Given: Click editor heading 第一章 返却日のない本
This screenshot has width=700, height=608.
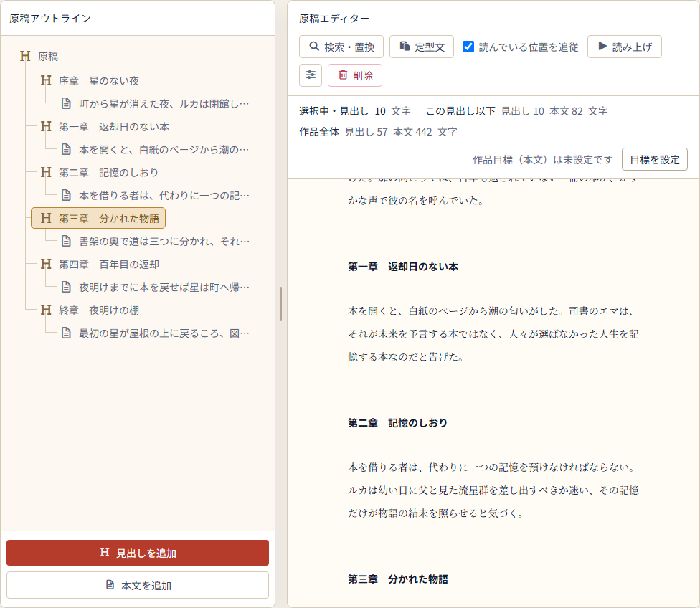Looking at the screenshot, I should click(x=403, y=267).
